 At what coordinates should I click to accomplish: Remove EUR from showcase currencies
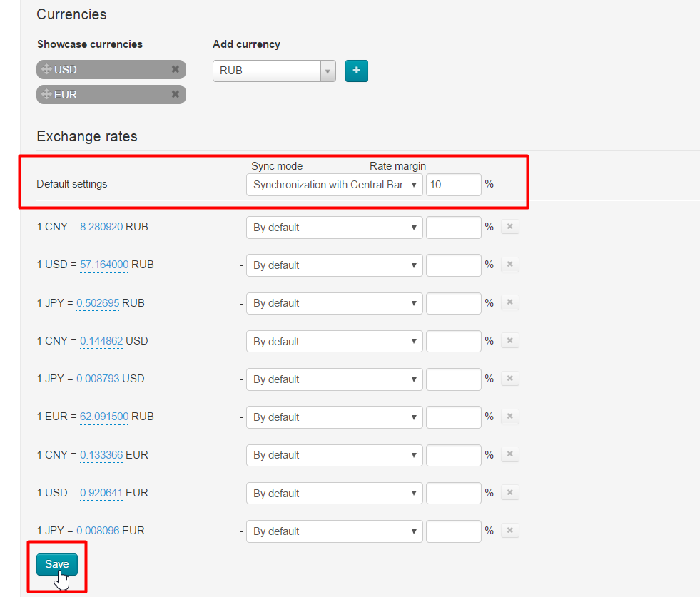coord(176,94)
